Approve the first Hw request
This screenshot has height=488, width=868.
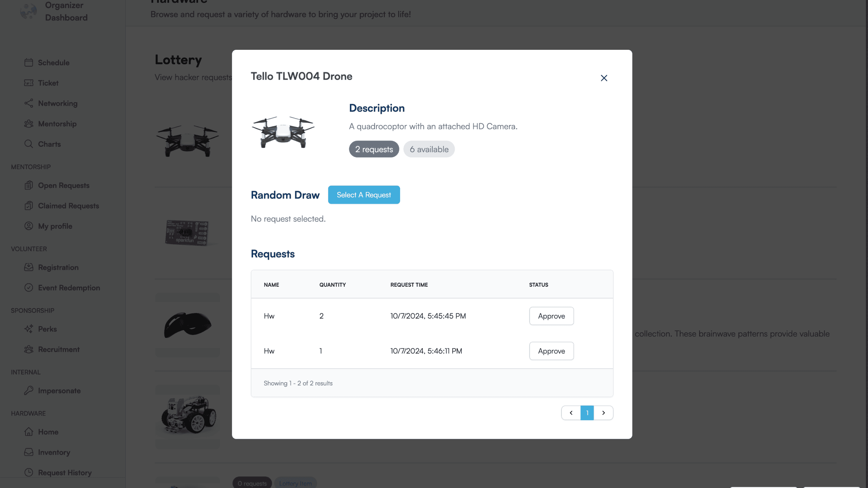pyautogui.click(x=551, y=316)
